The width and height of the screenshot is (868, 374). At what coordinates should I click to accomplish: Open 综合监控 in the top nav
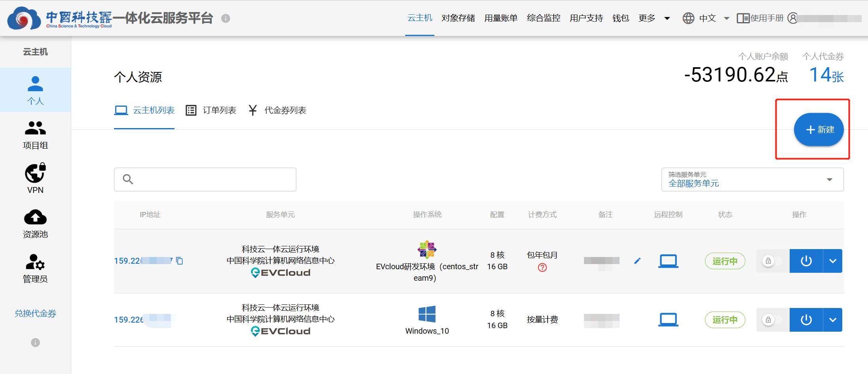pos(544,18)
